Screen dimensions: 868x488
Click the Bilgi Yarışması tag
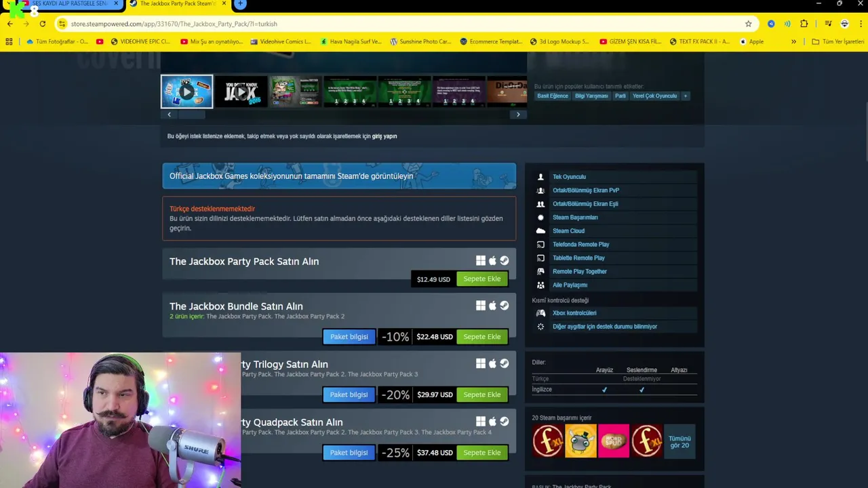coord(591,96)
